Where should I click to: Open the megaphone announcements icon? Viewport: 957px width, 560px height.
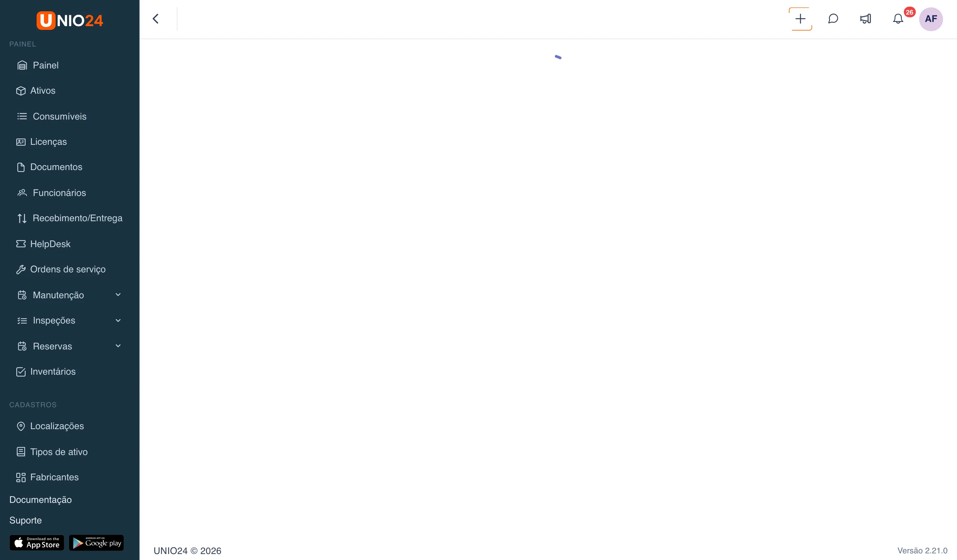tap(866, 19)
